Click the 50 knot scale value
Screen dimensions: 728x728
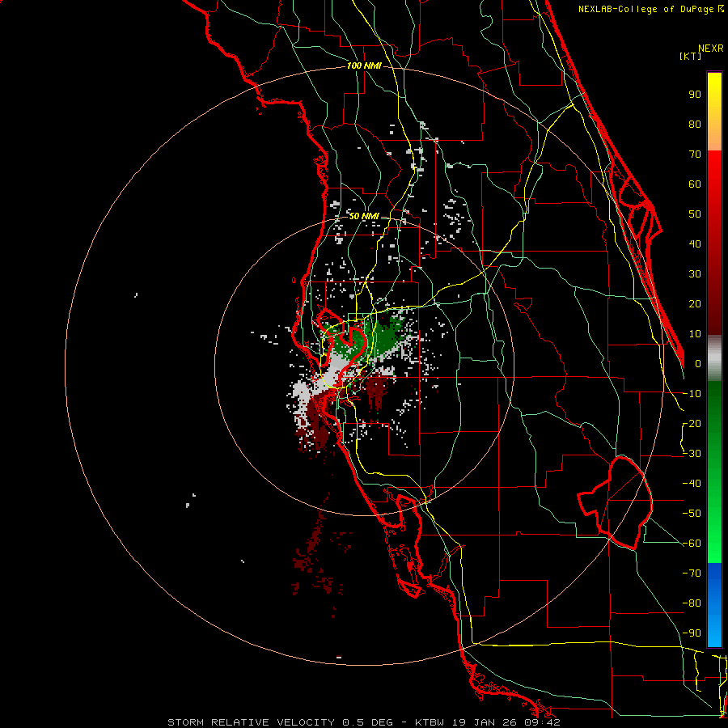tap(695, 214)
